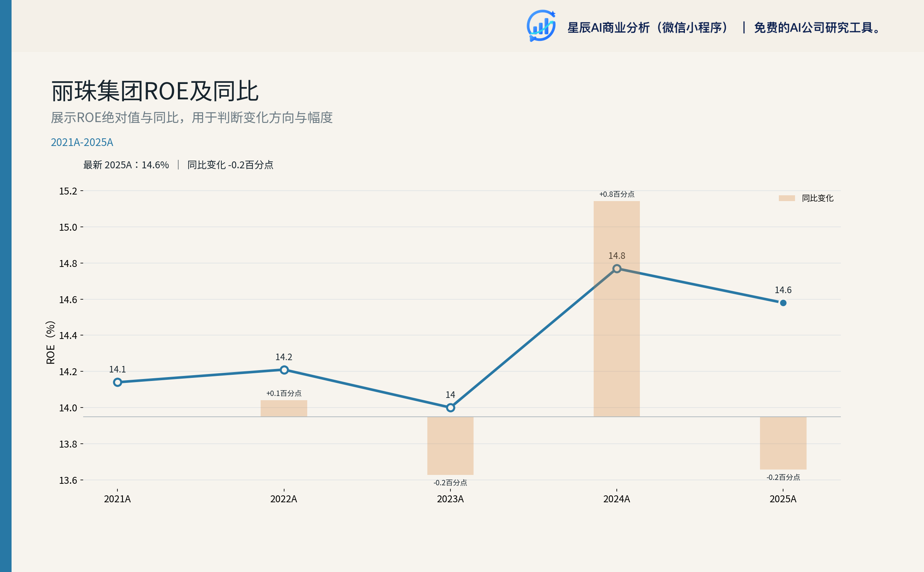Click the 2022A +0.1 change bar
The height and width of the screenshot is (572, 924).
tap(284, 408)
